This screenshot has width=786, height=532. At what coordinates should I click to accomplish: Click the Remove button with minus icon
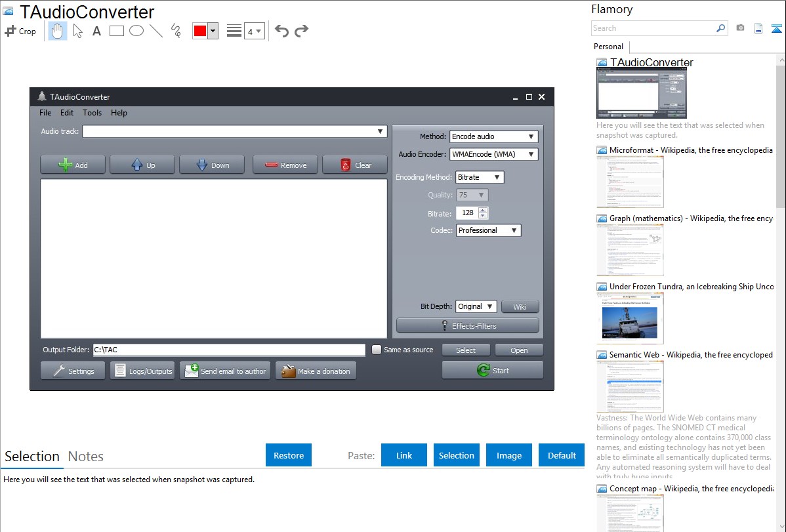(285, 165)
